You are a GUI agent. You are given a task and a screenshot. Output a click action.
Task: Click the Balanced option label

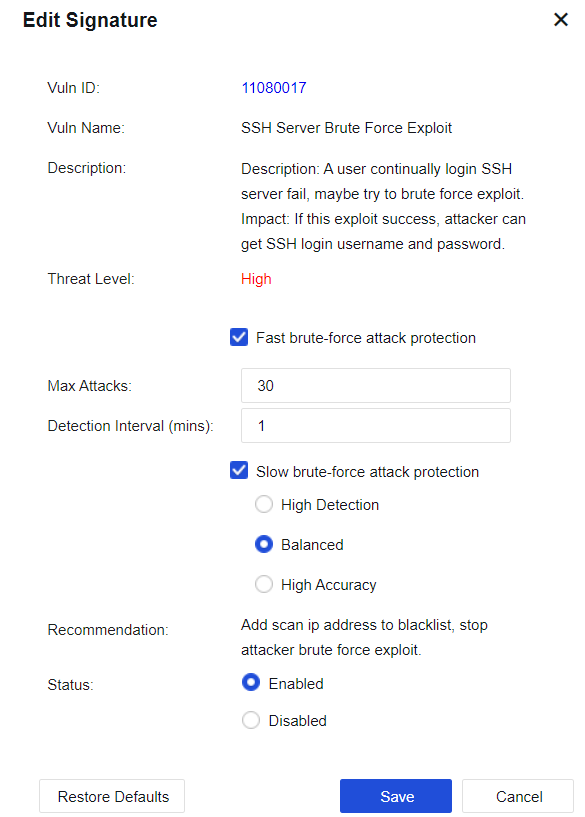pyautogui.click(x=312, y=544)
